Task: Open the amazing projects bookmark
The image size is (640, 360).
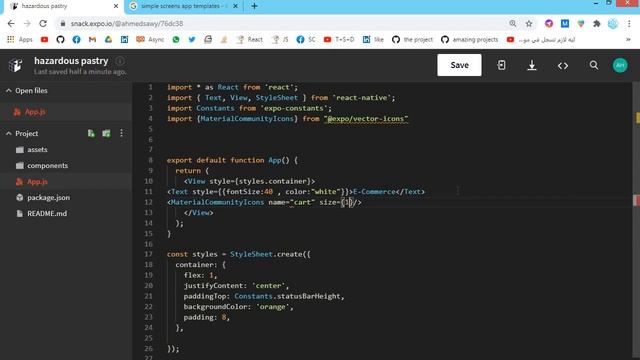Action: [x=469, y=40]
